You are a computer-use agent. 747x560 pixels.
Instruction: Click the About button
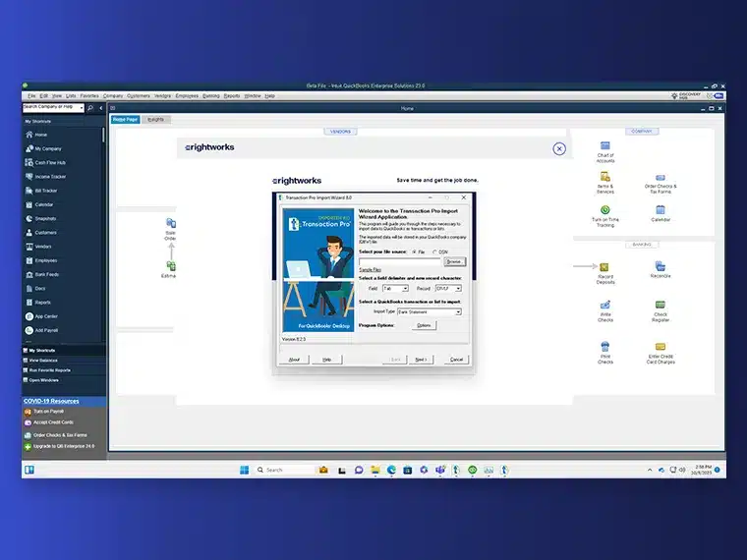click(x=295, y=360)
